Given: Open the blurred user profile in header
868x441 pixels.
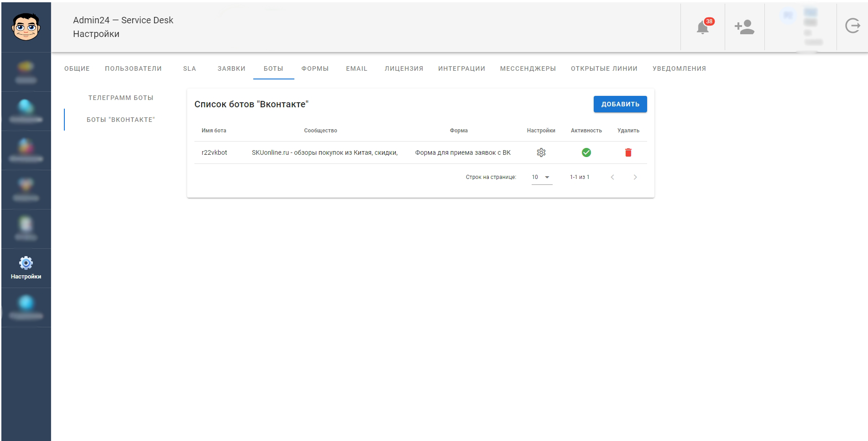Looking at the screenshot, I should coord(801,26).
